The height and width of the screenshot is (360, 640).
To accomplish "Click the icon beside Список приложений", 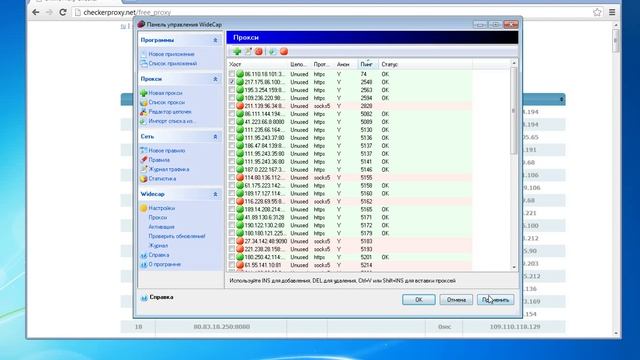I will [144, 64].
